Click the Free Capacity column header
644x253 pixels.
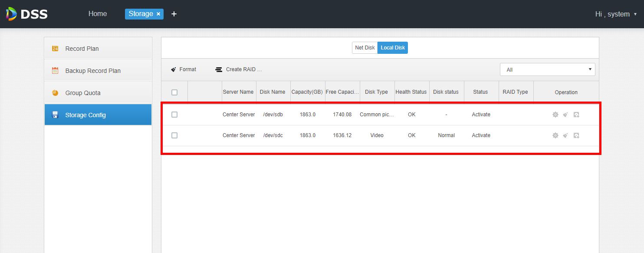pos(342,92)
